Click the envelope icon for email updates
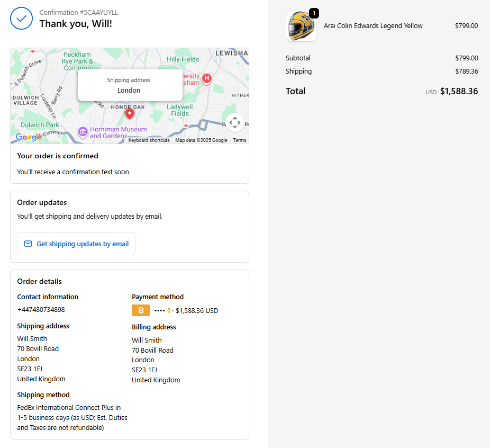 point(28,244)
